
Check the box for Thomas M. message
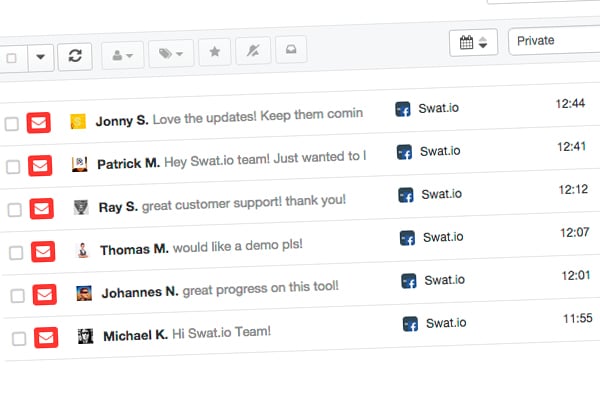click(x=16, y=253)
